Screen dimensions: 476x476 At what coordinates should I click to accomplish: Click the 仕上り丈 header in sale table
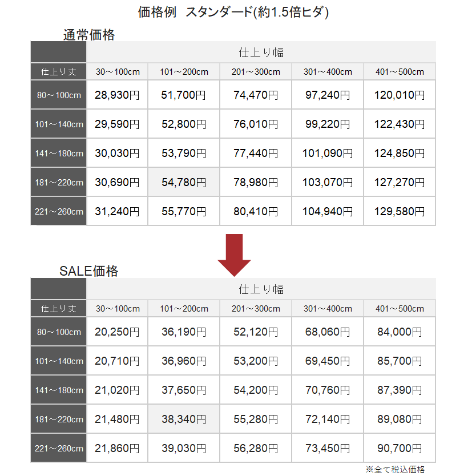59,308
